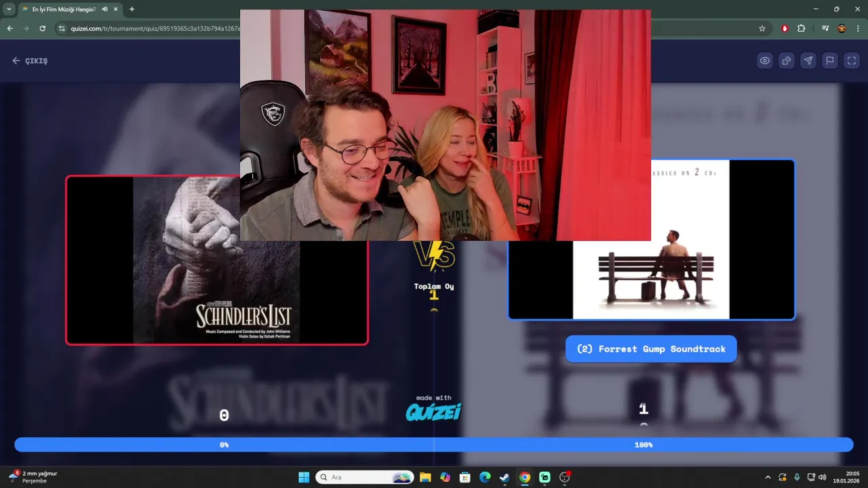This screenshot has width=868, height=488.
Task: Click the blue 100% vote bar
Action: point(644,445)
